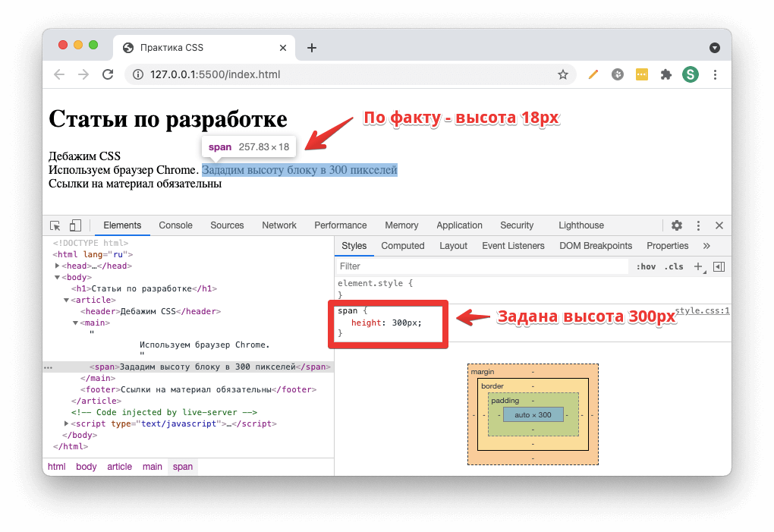
Task: Collapse the article node
Action: point(66,300)
